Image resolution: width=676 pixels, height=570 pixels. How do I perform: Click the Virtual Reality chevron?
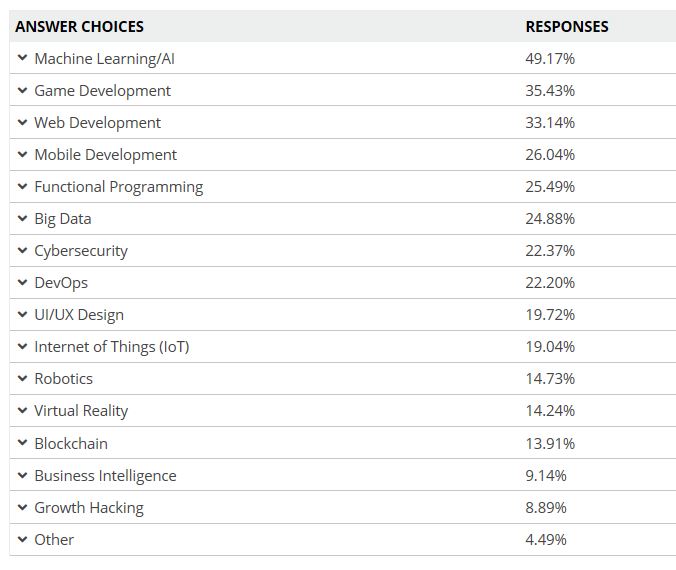click(22, 410)
